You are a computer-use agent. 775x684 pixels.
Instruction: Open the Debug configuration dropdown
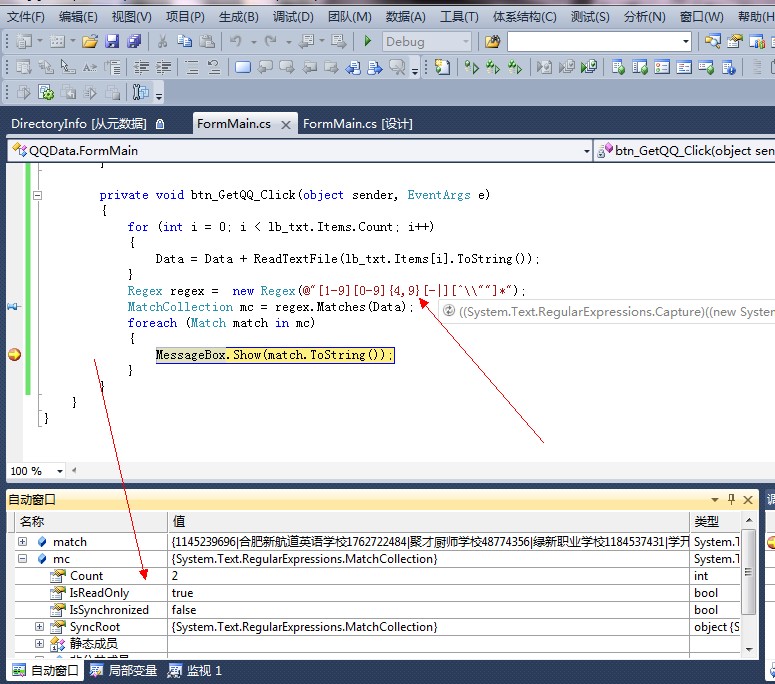(465, 42)
